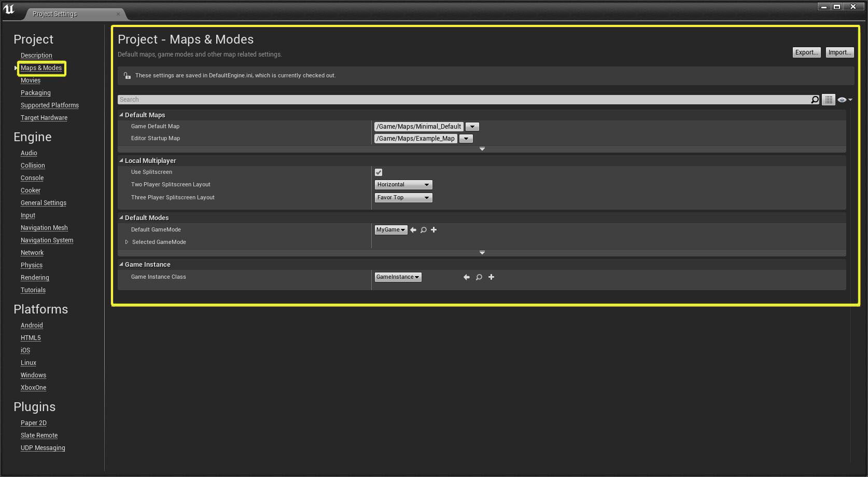Click the Import... button
The width and height of the screenshot is (868, 477).
coord(839,52)
